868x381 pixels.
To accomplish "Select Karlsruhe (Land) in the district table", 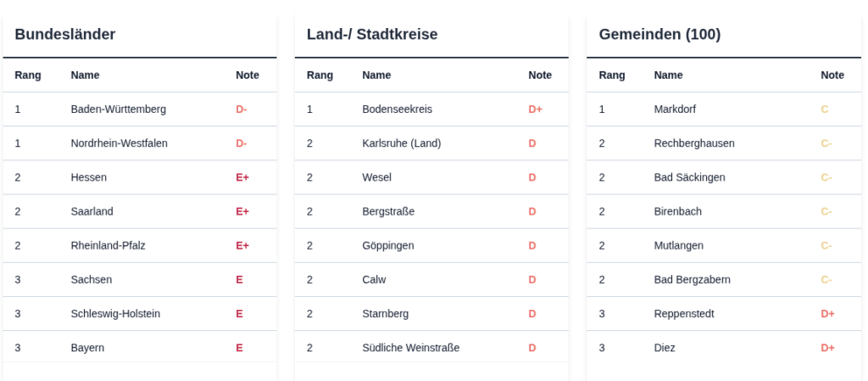I will click(x=401, y=143).
